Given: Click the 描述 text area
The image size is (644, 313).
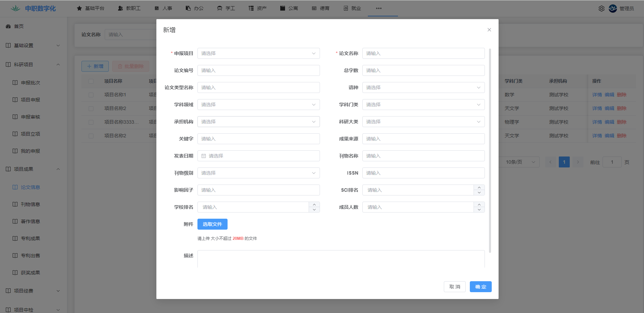Looking at the screenshot, I should pyautogui.click(x=341, y=259).
